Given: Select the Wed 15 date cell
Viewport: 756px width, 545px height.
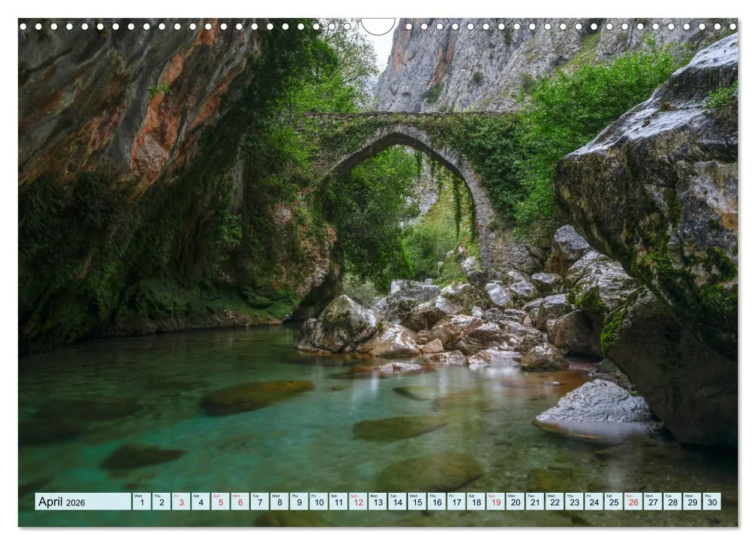Looking at the screenshot, I should [x=417, y=502].
